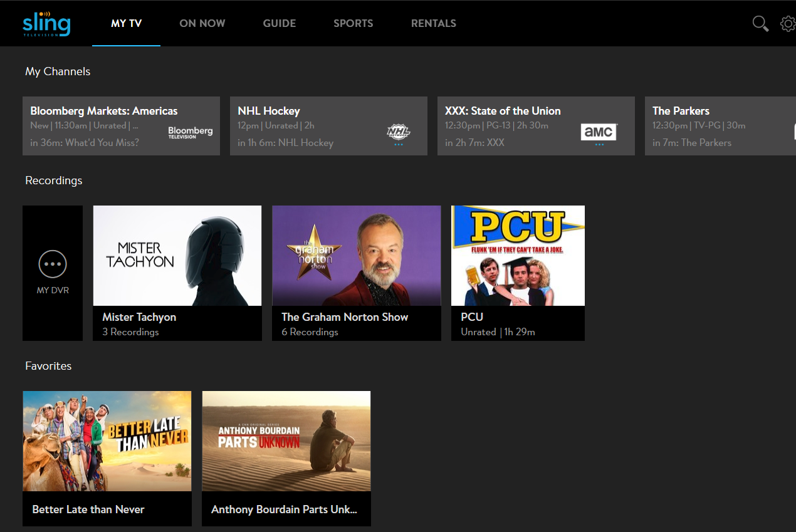Click The Graham Norton Show title text
Viewport: 796px width, 532px height.
pyautogui.click(x=345, y=317)
